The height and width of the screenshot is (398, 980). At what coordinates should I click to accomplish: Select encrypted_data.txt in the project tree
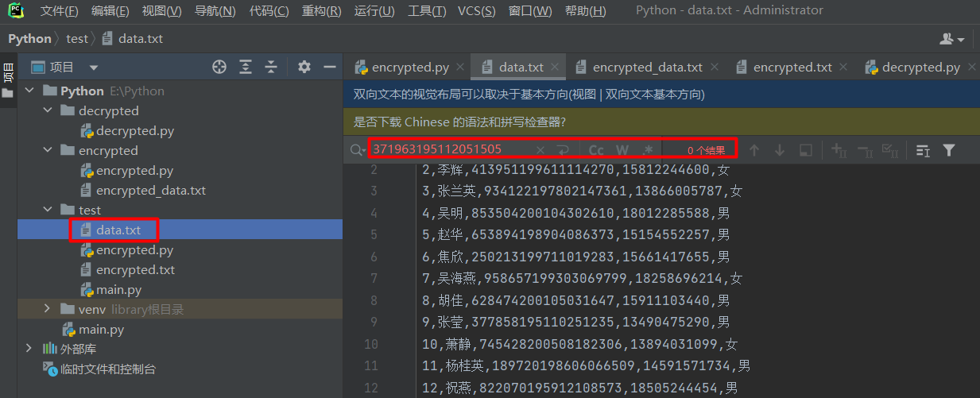coord(143,190)
